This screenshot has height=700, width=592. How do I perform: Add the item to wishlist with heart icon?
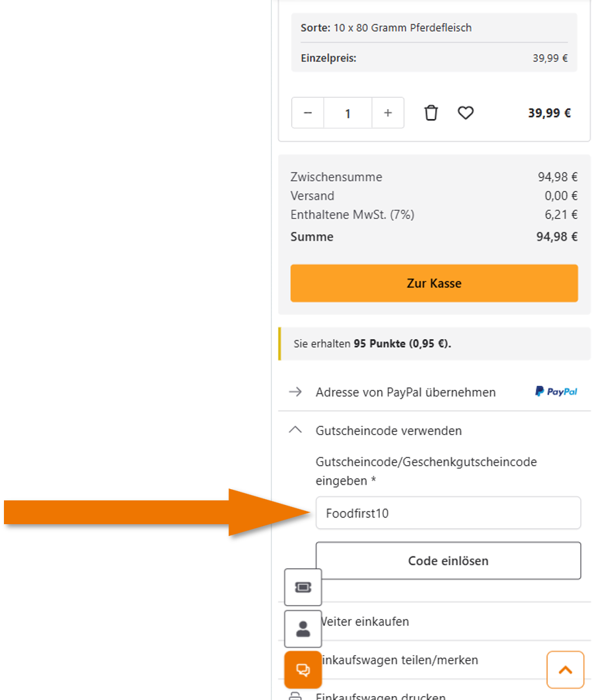tap(466, 113)
